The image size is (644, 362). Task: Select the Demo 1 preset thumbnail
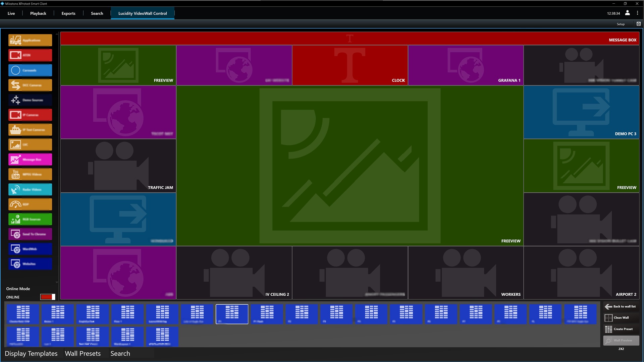click(x=58, y=314)
